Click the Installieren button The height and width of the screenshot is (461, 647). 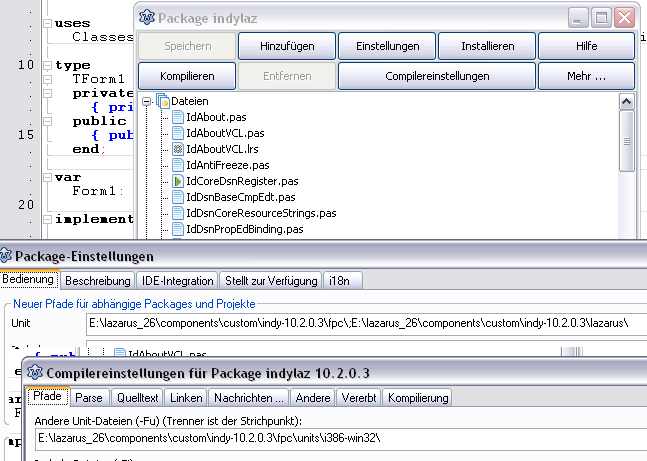(487, 46)
